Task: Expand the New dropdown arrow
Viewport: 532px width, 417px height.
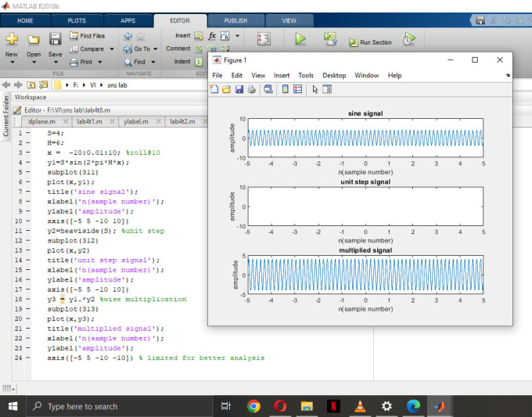Action: click(x=13, y=62)
